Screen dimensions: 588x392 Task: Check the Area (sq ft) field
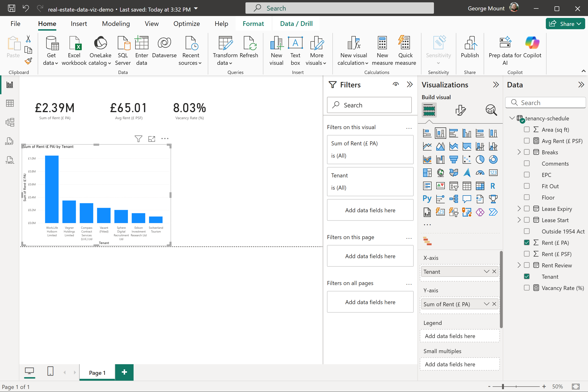(527, 130)
